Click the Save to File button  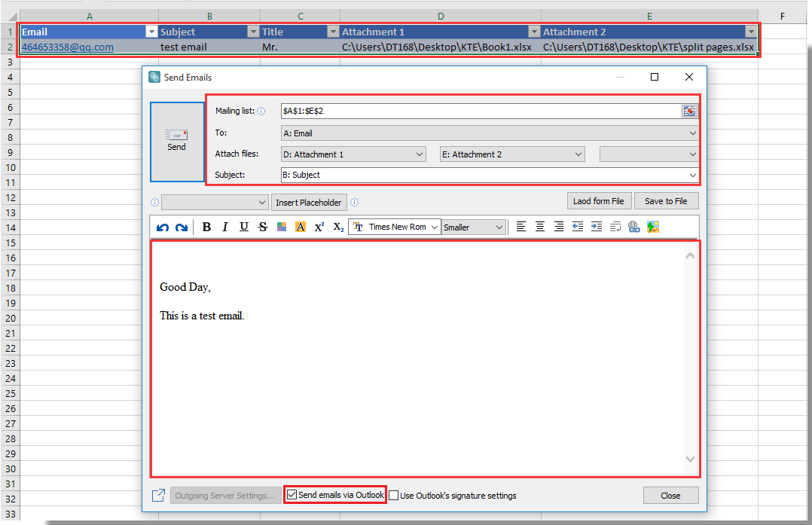click(x=666, y=200)
